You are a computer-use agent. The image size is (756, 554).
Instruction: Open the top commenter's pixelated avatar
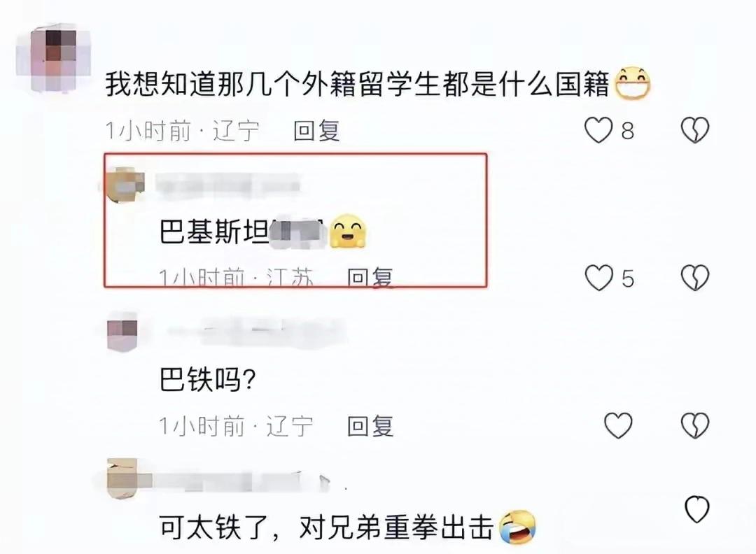point(53,57)
